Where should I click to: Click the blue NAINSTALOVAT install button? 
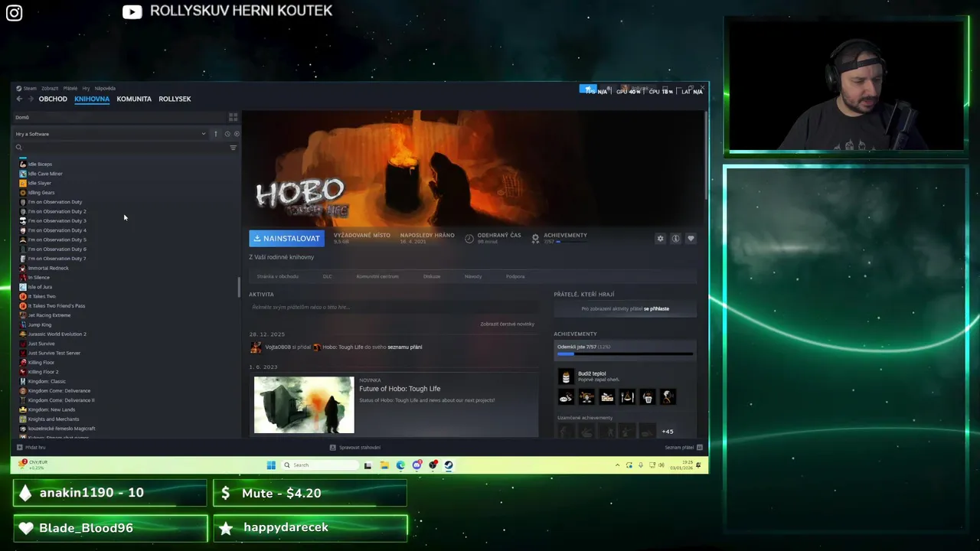pyautogui.click(x=286, y=239)
